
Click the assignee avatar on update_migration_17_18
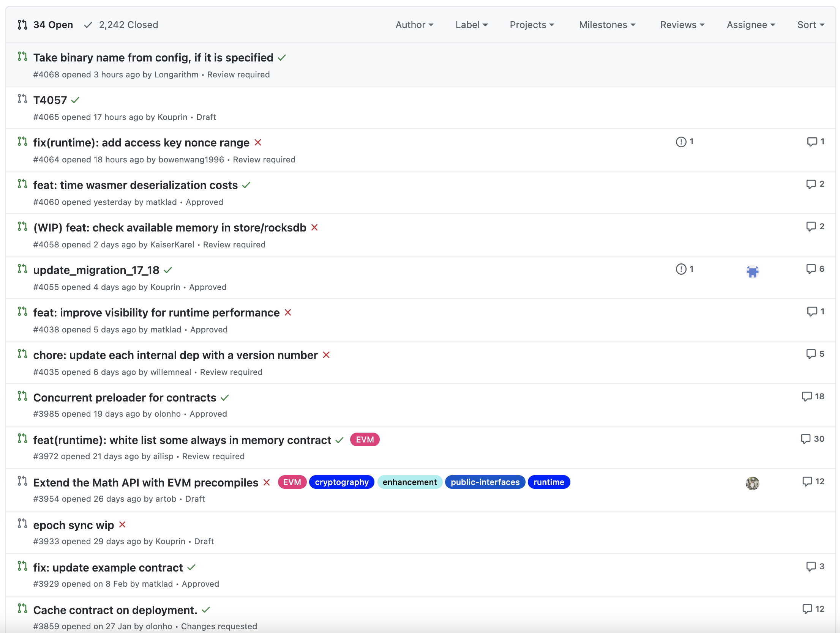[752, 271]
